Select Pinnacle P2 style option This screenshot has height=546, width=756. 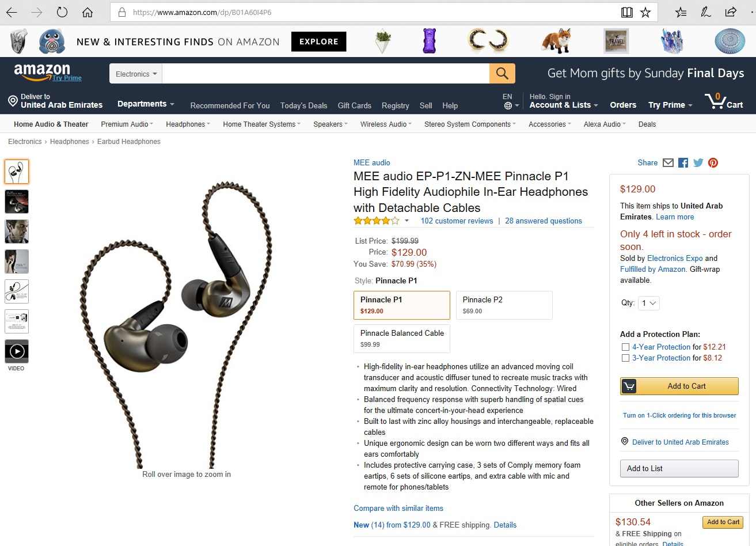coord(504,305)
